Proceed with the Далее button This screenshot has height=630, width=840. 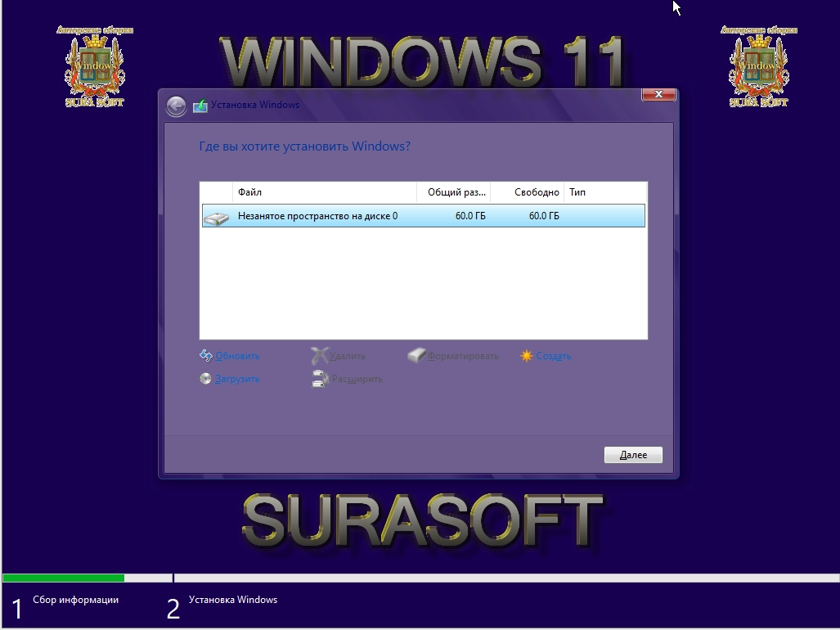pyautogui.click(x=633, y=455)
